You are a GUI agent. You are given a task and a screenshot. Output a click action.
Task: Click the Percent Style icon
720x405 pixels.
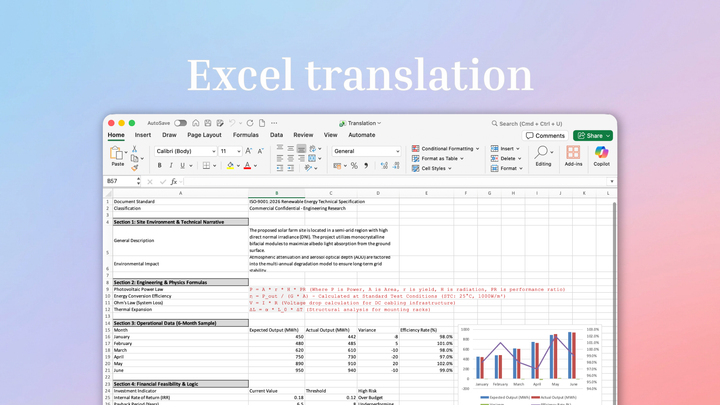354,166
